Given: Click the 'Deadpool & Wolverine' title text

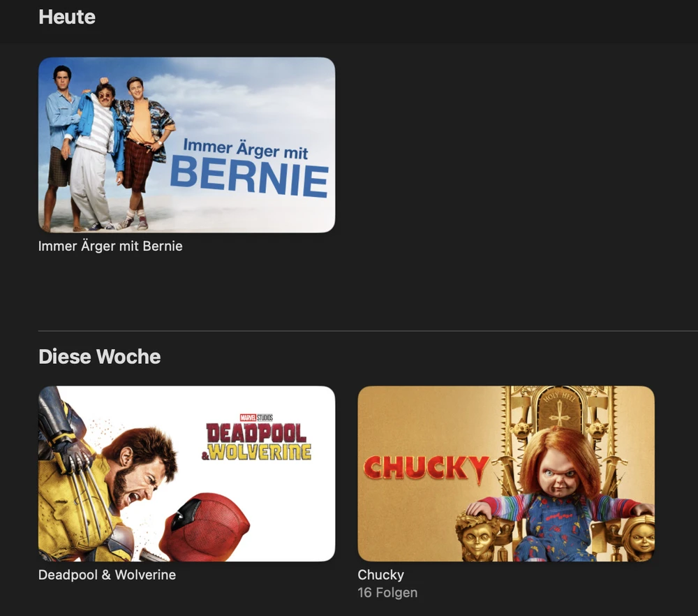Looking at the screenshot, I should click(x=107, y=575).
